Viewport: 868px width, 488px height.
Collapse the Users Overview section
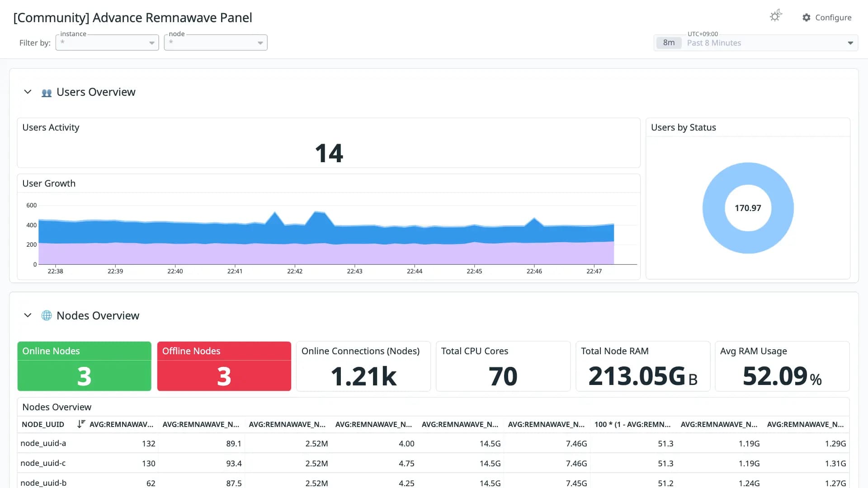pos(28,92)
